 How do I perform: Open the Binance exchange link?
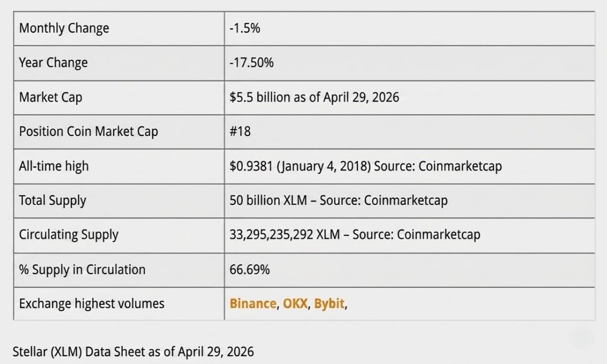click(253, 303)
